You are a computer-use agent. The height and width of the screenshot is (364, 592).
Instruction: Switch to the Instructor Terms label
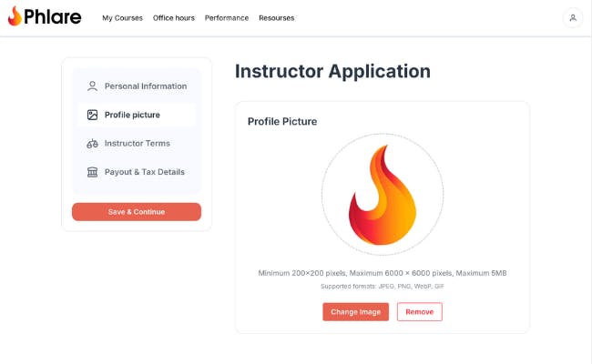[138, 144]
